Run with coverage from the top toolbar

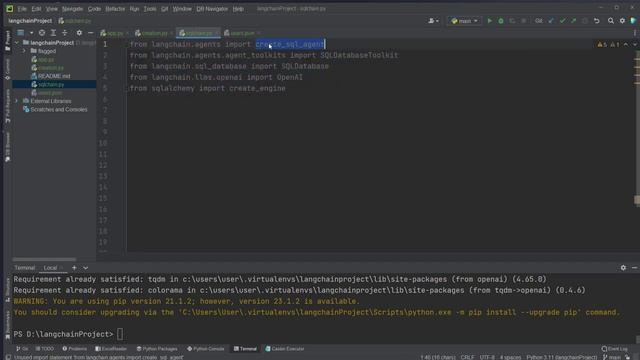click(512, 21)
